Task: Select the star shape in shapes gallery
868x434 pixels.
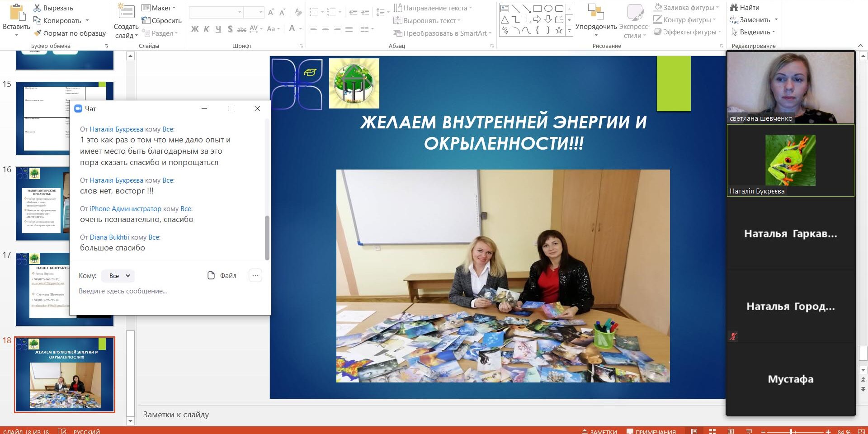Action: pyautogui.click(x=559, y=30)
